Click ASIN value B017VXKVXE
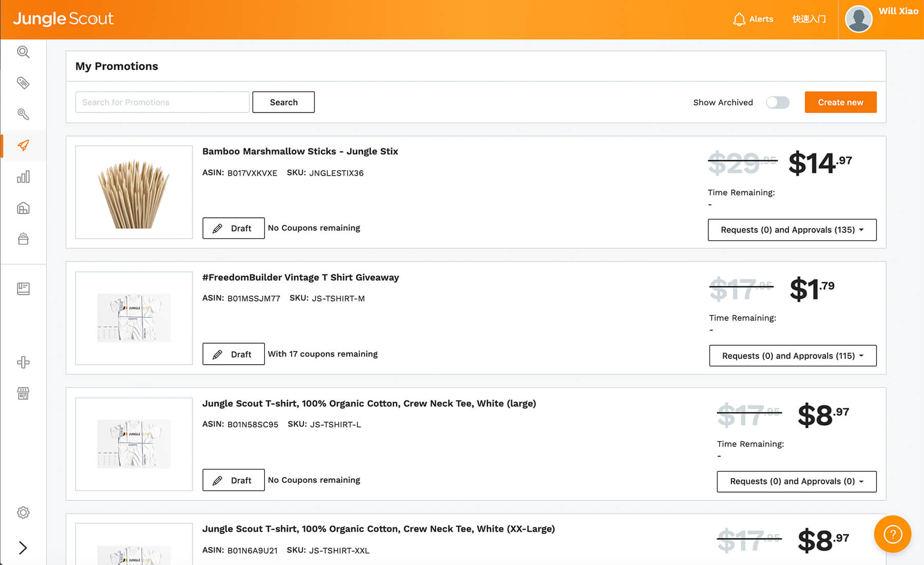Viewport: 924px width, 565px height. [253, 173]
